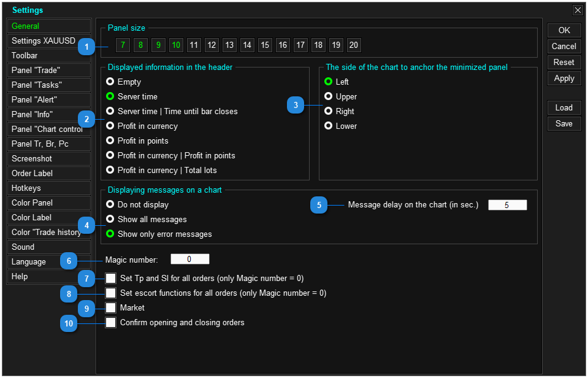Image resolution: width=588 pixels, height=378 pixels.
Task: Open the Language settings
Action: click(x=49, y=261)
